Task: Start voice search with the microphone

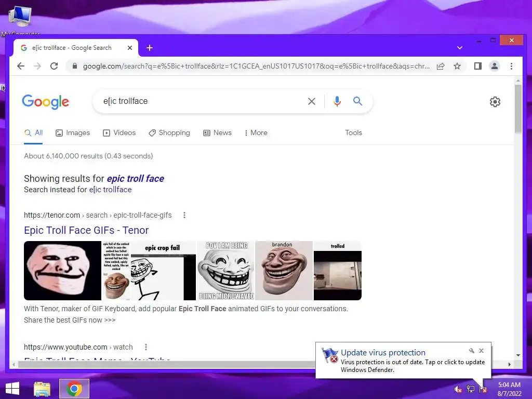Action: (337, 101)
